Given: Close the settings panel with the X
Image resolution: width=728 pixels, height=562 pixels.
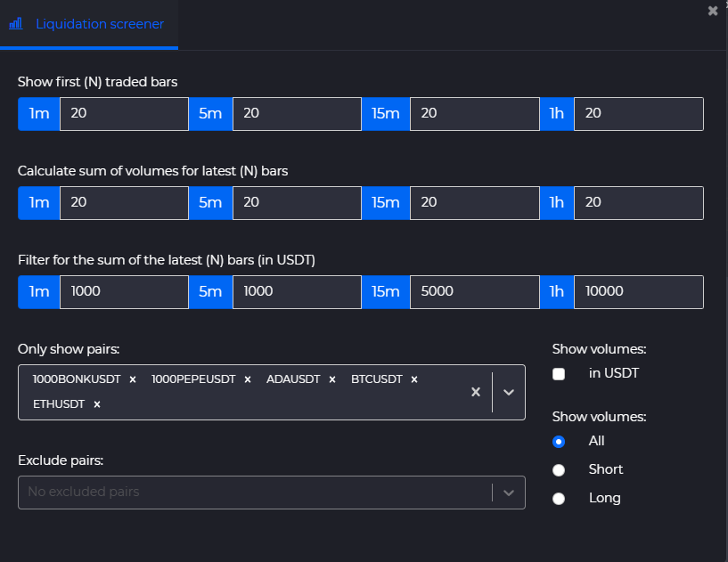Looking at the screenshot, I should (713, 11).
